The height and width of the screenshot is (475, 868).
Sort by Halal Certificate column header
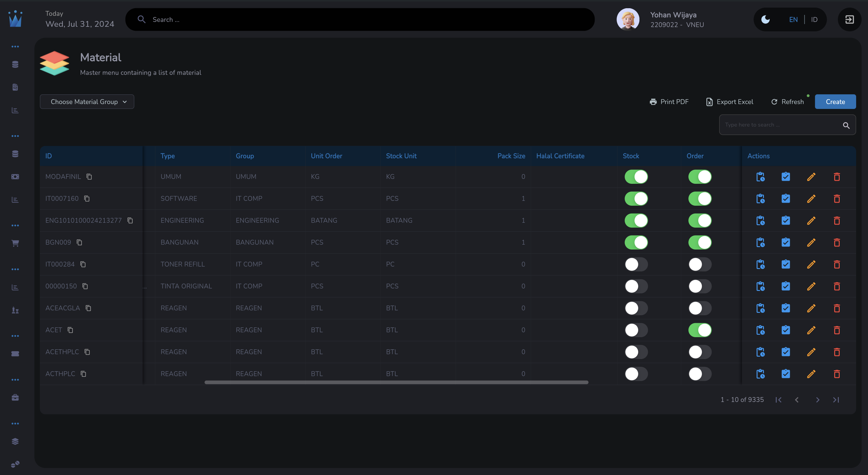tap(560, 156)
